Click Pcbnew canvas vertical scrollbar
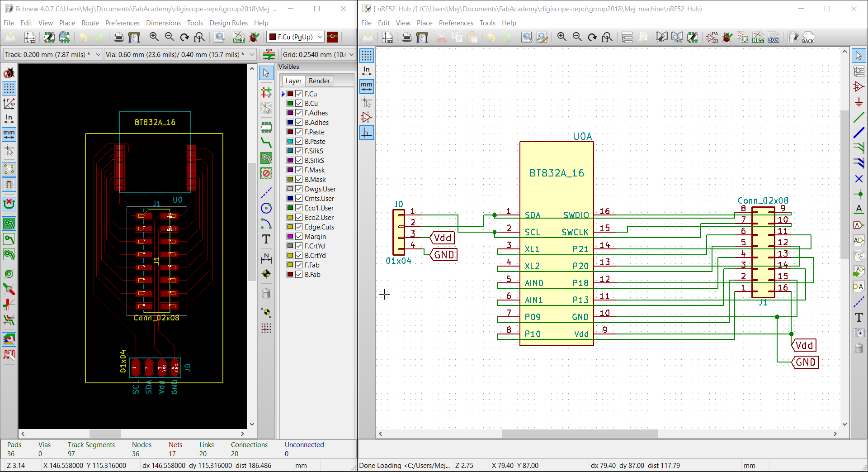This screenshot has height=472, width=868. pyautogui.click(x=252, y=222)
